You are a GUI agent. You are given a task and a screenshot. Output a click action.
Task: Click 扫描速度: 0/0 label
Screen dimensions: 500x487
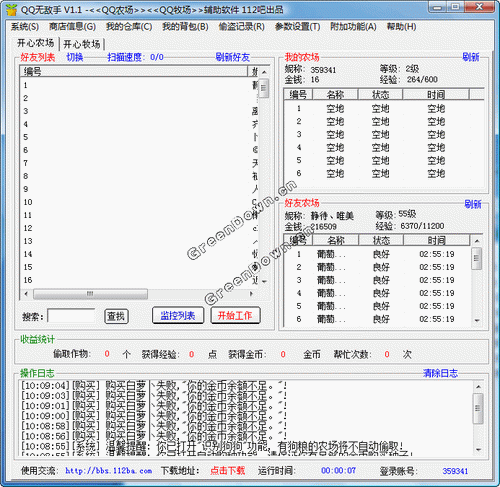click(x=135, y=57)
